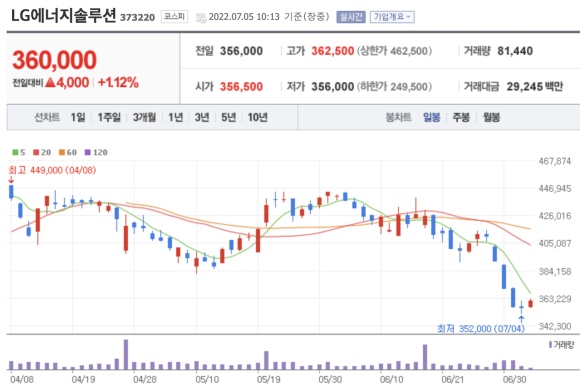580x391 pixels.
Task: Click the 최저 352,000 (07/04) label
Action: 481,328
